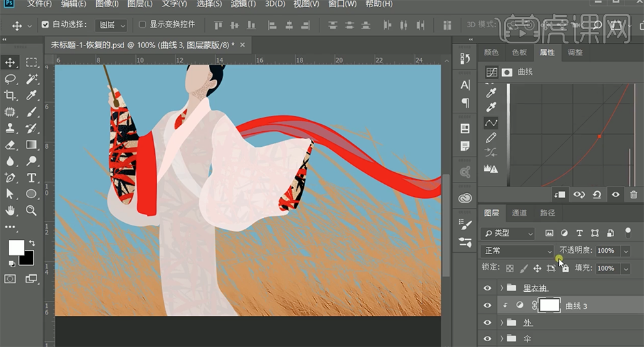This screenshot has height=347, width=644.
Task: Select the Eyedropper tool in toolbar
Action: coord(31,96)
